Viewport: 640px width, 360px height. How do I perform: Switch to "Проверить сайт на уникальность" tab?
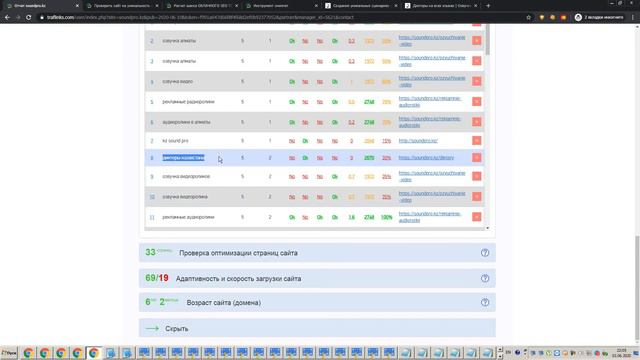tap(122, 6)
